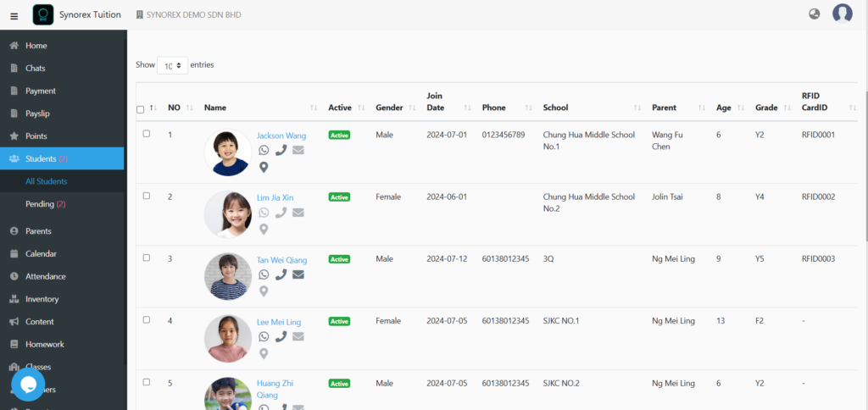This screenshot has height=410, width=868.
Task: Open the Show entries count dropdown
Action: (x=173, y=65)
